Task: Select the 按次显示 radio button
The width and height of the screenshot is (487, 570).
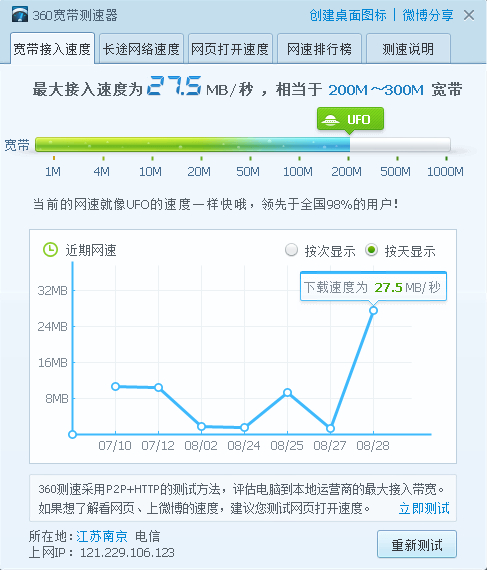Action: (291, 250)
